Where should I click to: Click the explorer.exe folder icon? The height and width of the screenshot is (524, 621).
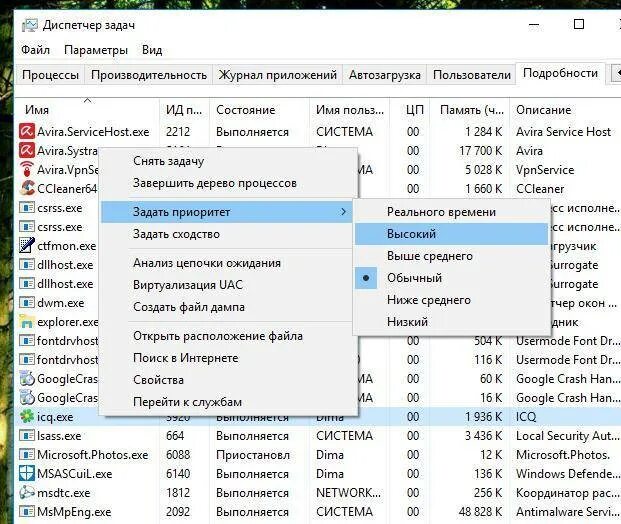tap(27, 322)
